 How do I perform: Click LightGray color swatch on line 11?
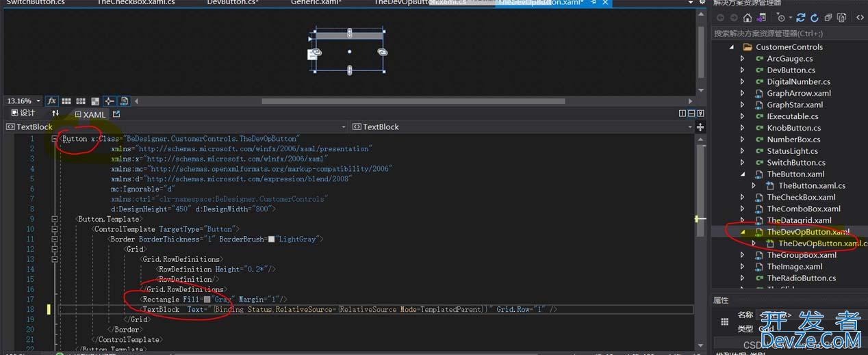271,239
